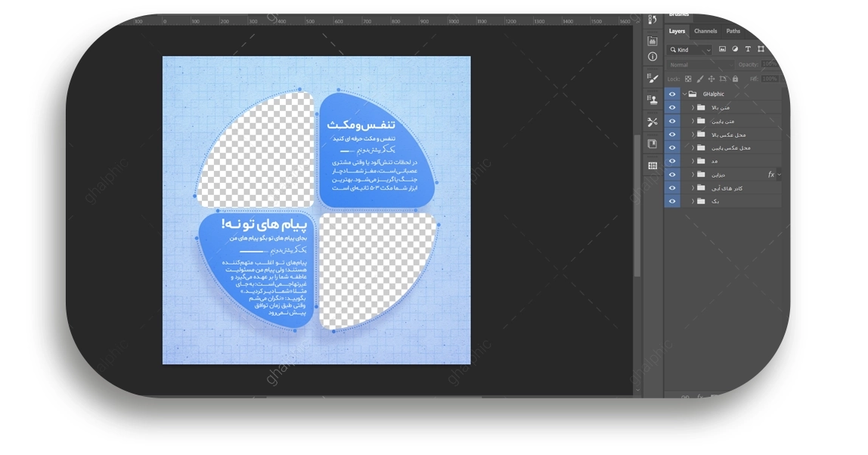The width and height of the screenshot is (868, 455).
Task: Click the محل عکس بالا folder icon
Action: point(702,134)
